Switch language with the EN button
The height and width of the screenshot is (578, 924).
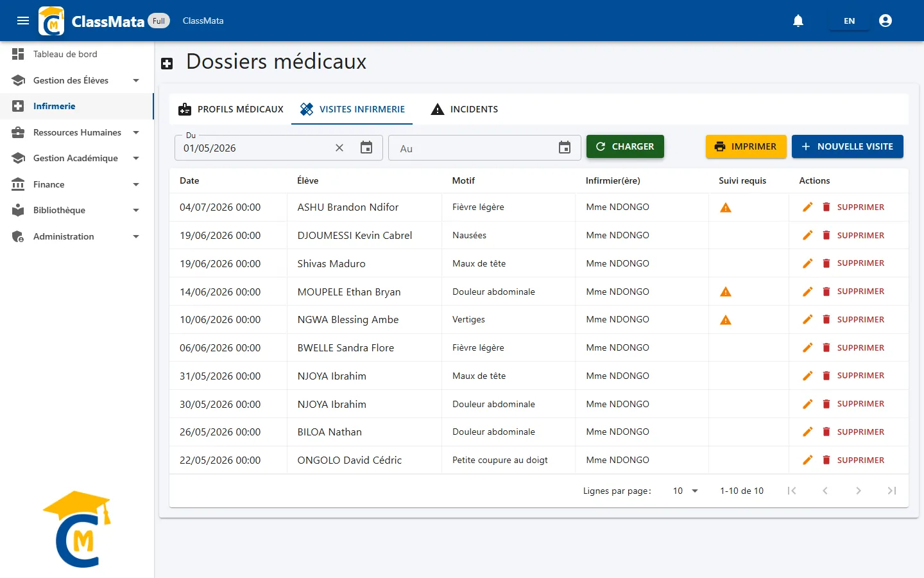click(849, 21)
